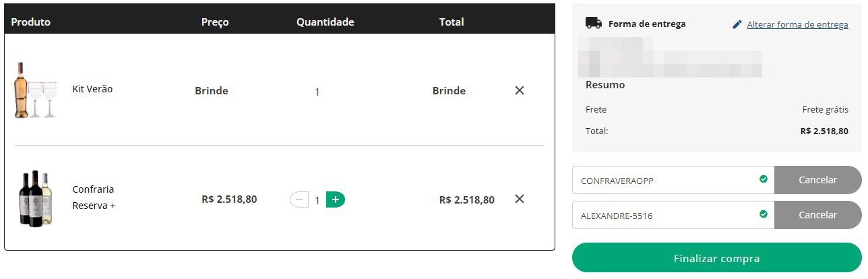Open Confraria Reserva + bottles thumbnail
Image resolution: width=868 pixels, height=279 pixels.
coord(35,198)
